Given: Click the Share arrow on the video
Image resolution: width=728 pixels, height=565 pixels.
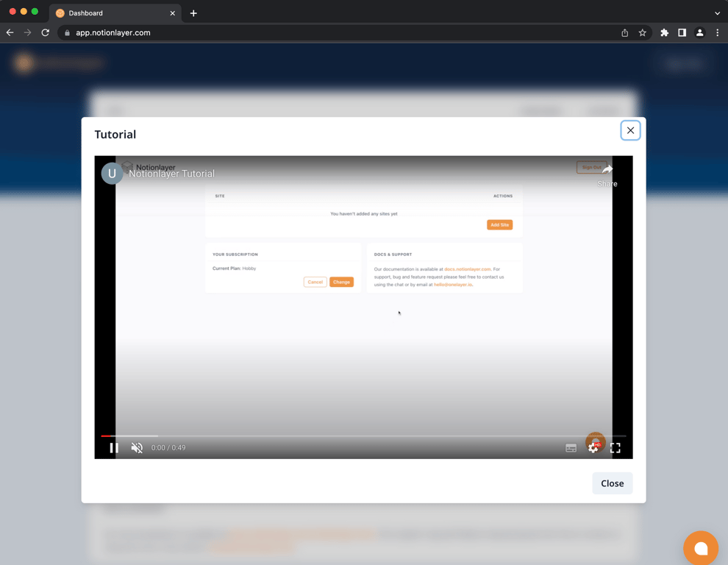Looking at the screenshot, I should (607, 176).
